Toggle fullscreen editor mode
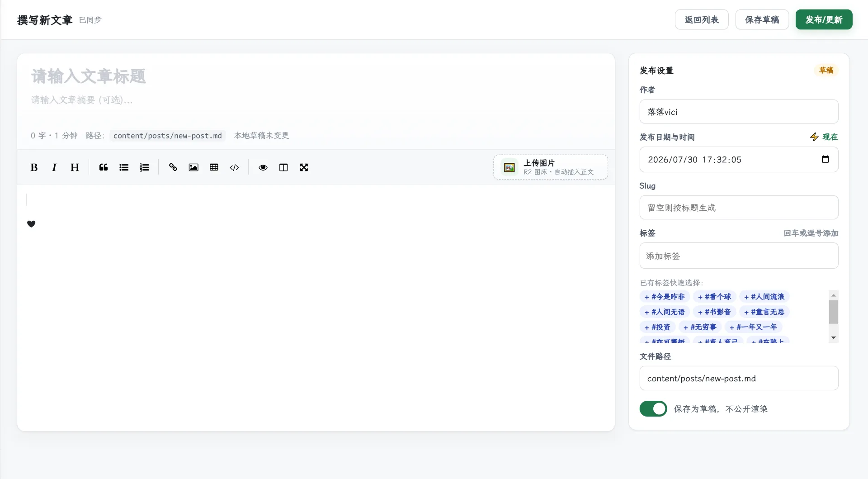This screenshot has height=479, width=868. (304, 167)
